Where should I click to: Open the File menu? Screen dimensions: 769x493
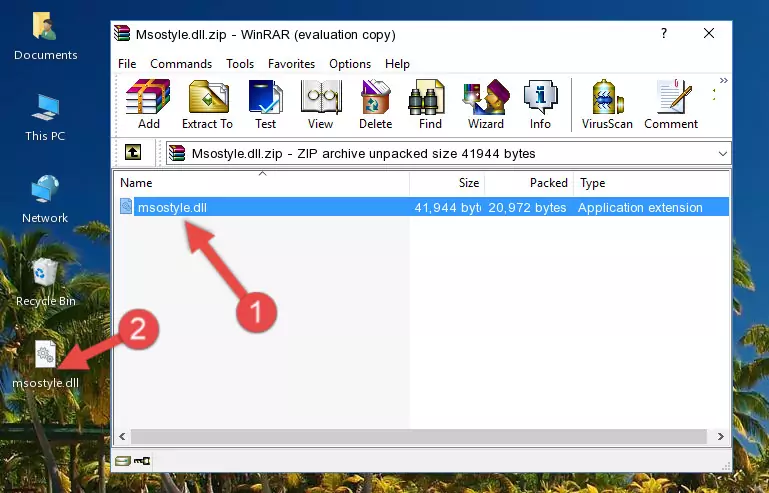point(127,64)
